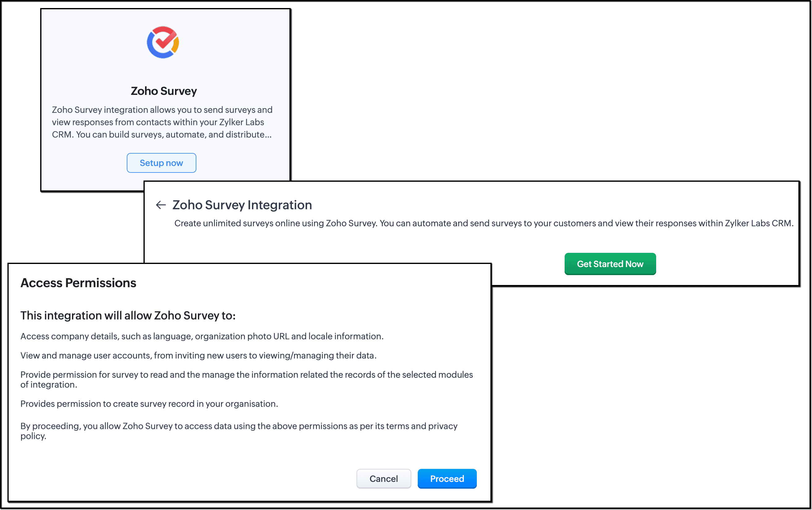Click the Create unlimited surveys description text

coord(484,223)
